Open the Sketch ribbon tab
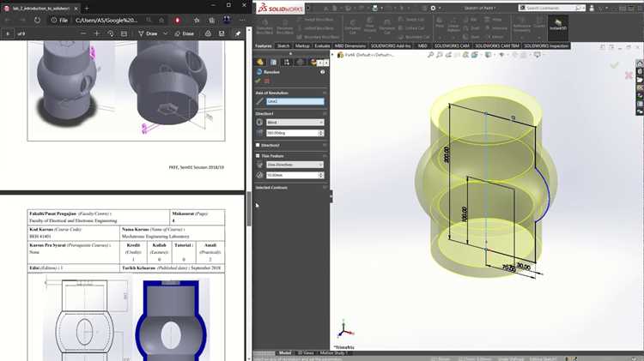 283,46
